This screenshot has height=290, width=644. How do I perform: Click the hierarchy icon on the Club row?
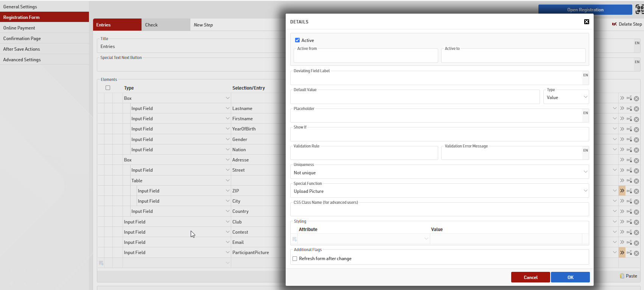point(629,222)
